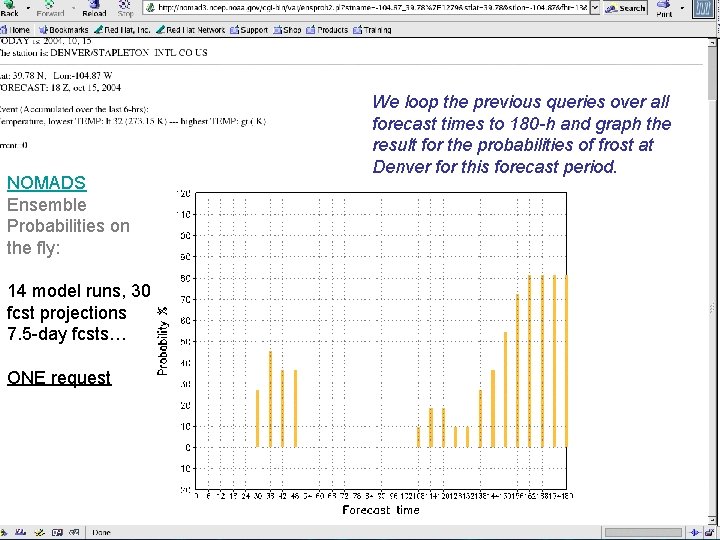Click the Navigator icon in status bar
720x540 pixels.
(x=4, y=533)
